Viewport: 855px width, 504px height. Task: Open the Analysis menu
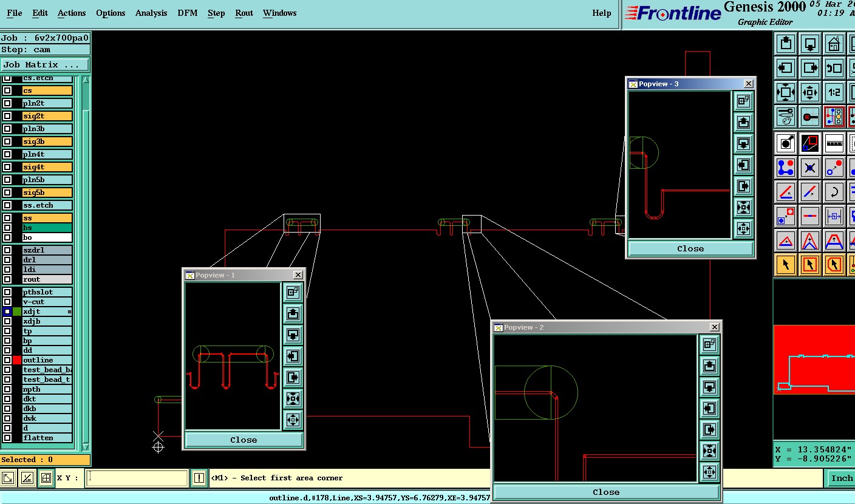151,13
